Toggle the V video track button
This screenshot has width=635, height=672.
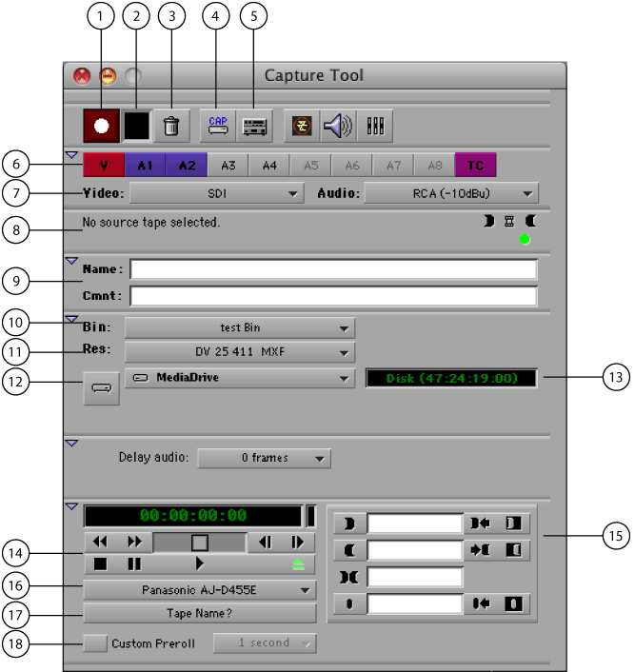(x=104, y=165)
